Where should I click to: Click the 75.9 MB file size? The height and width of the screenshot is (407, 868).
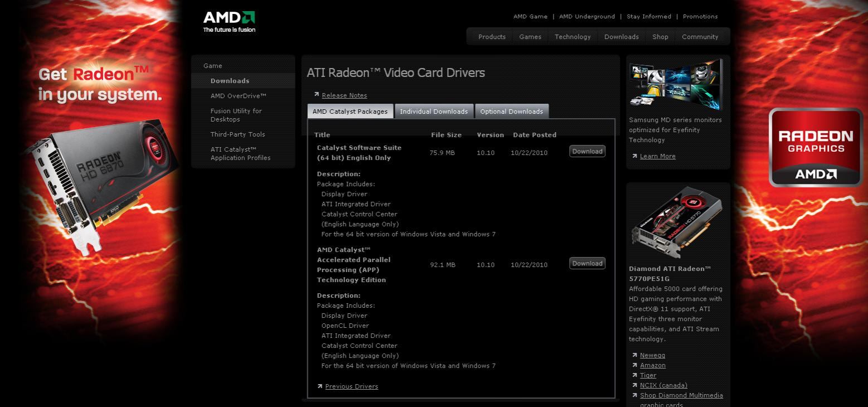442,153
